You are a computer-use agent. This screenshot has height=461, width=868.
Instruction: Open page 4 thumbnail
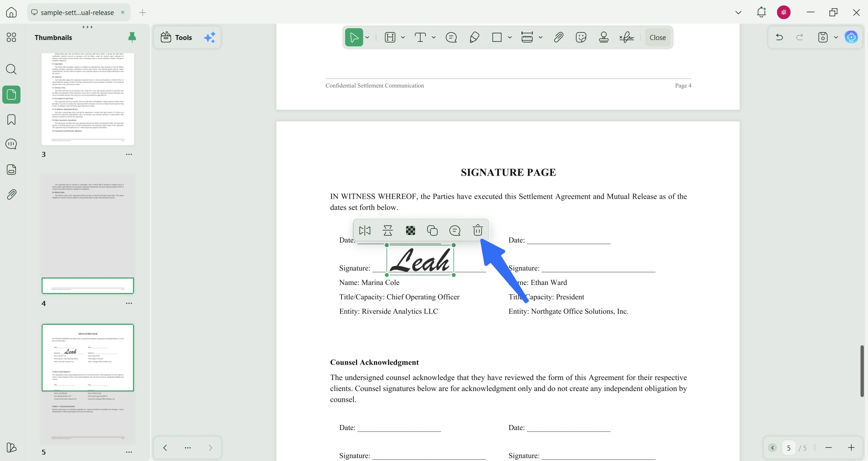[x=88, y=234]
